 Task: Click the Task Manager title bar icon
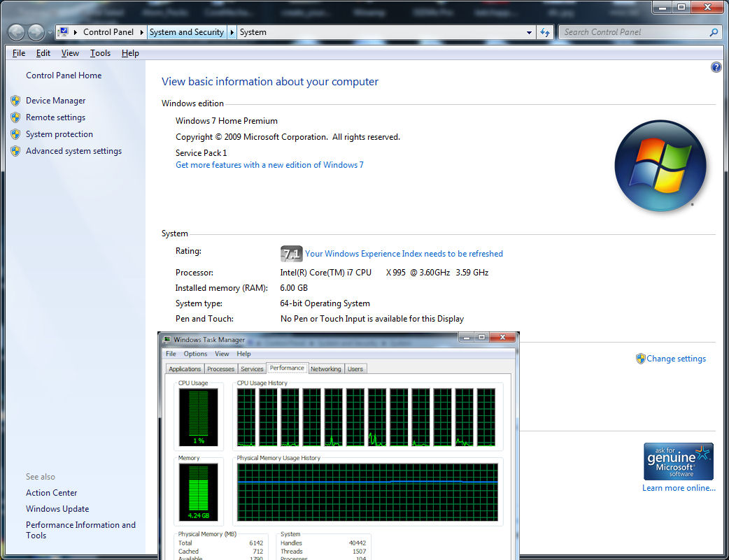(167, 340)
